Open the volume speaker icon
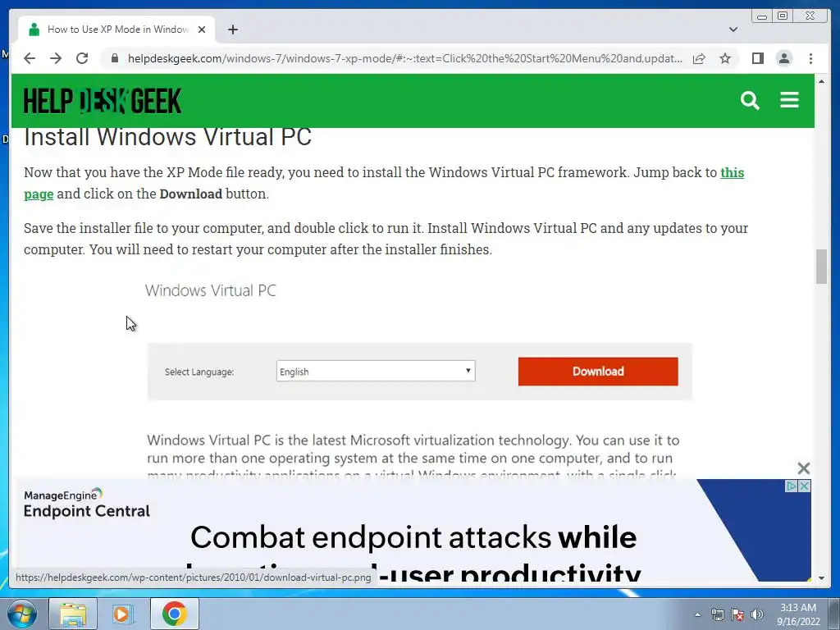 756,614
